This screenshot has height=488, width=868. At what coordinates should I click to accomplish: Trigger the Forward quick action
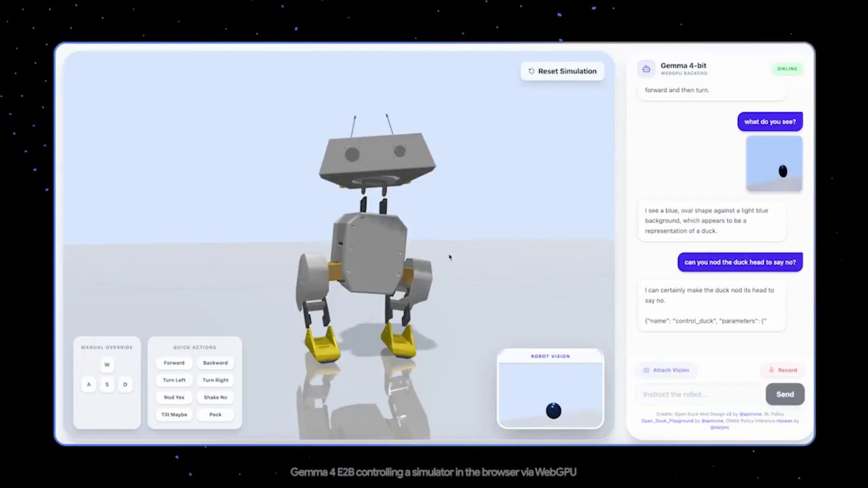(x=174, y=363)
